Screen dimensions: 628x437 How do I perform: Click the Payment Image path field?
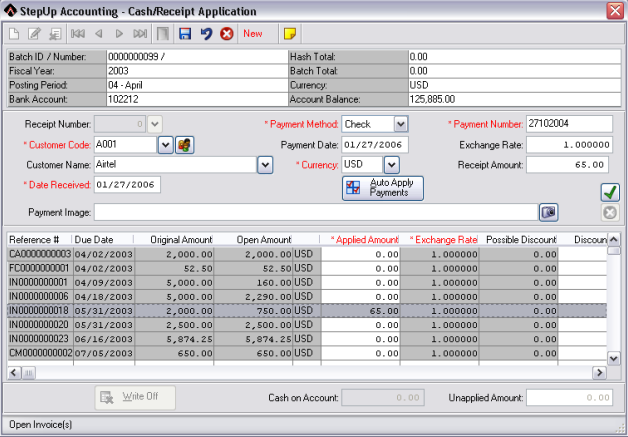click(x=316, y=212)
